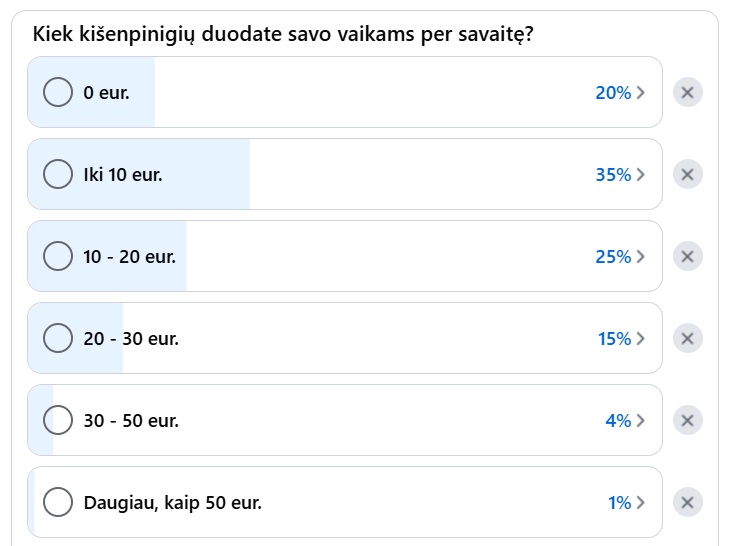
Task: Click the poll question title text
Action: click(x=283, y=35)
